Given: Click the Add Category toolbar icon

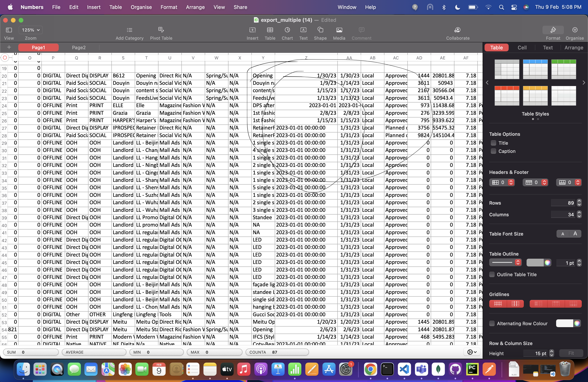Looking at the screenshot, I should pyautogui.click(x=129, y=30).
